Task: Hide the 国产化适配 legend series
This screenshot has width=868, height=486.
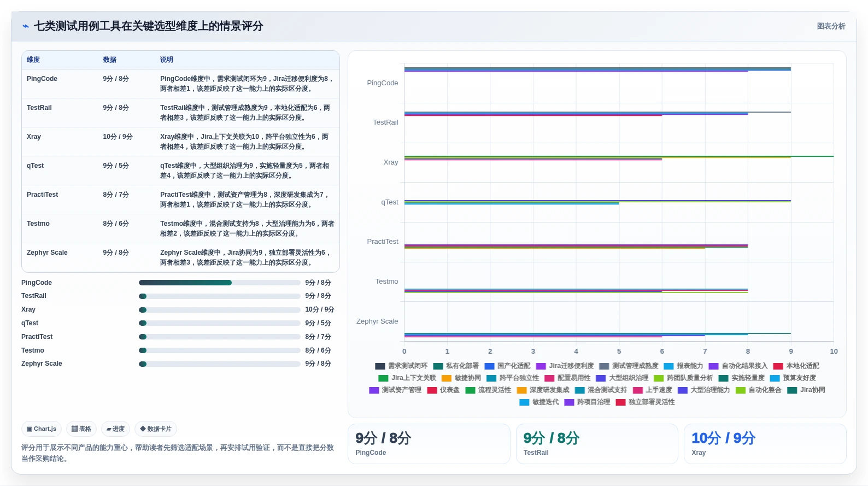Action: pyautogui.click(x=507, y=366)
